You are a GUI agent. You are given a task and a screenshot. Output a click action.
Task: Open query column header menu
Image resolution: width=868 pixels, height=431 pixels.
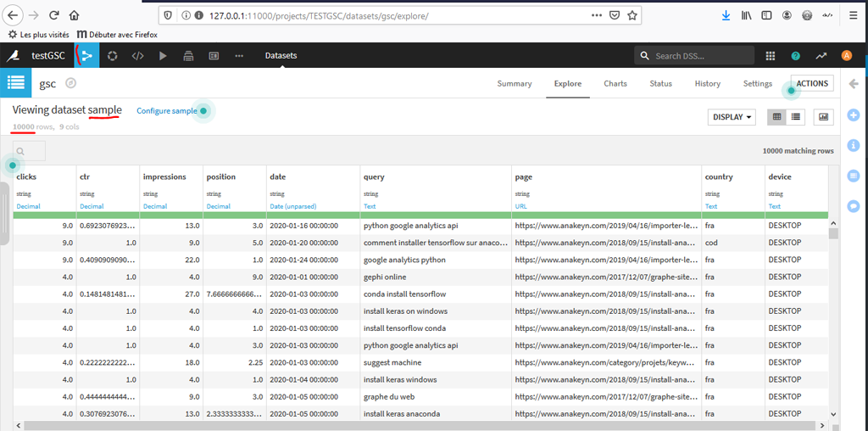coord(374,176)
